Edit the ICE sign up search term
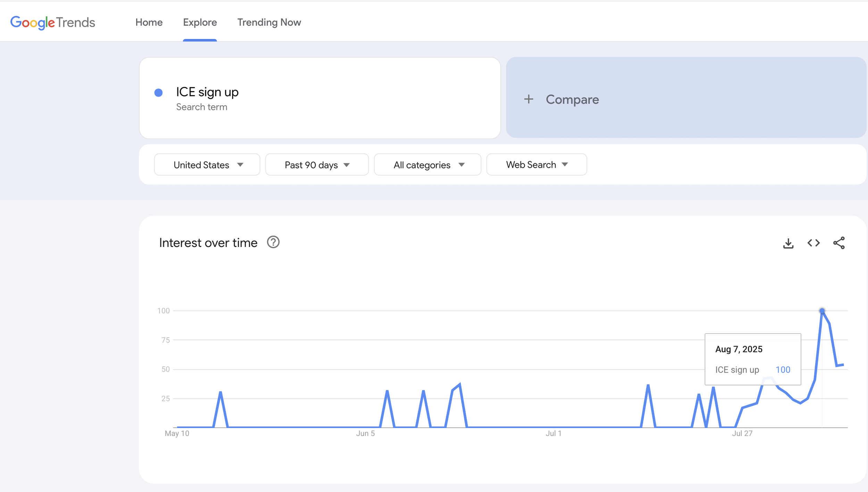The image size is (868, 492). (x=207, y=92)
